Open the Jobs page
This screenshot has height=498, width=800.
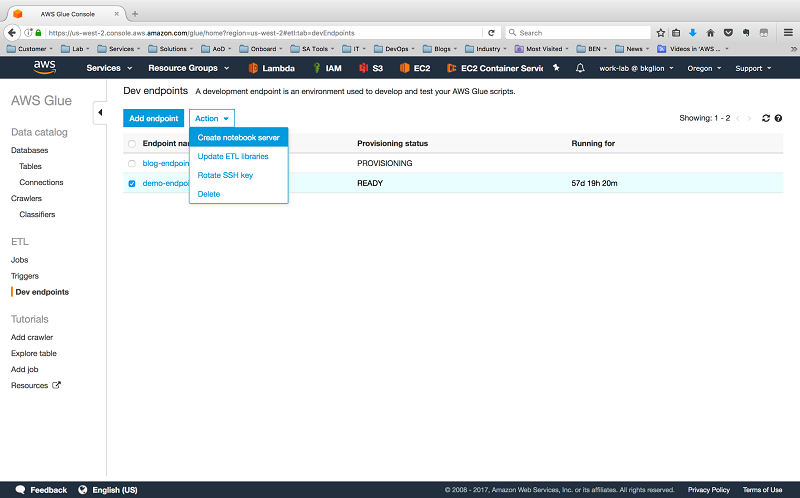click(x=19, y=260)
